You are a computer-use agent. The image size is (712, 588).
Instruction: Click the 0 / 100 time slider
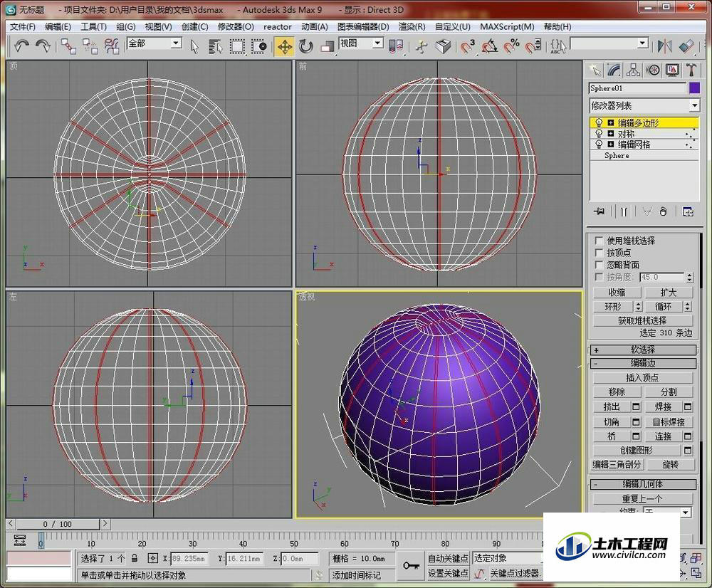(58, 524)
